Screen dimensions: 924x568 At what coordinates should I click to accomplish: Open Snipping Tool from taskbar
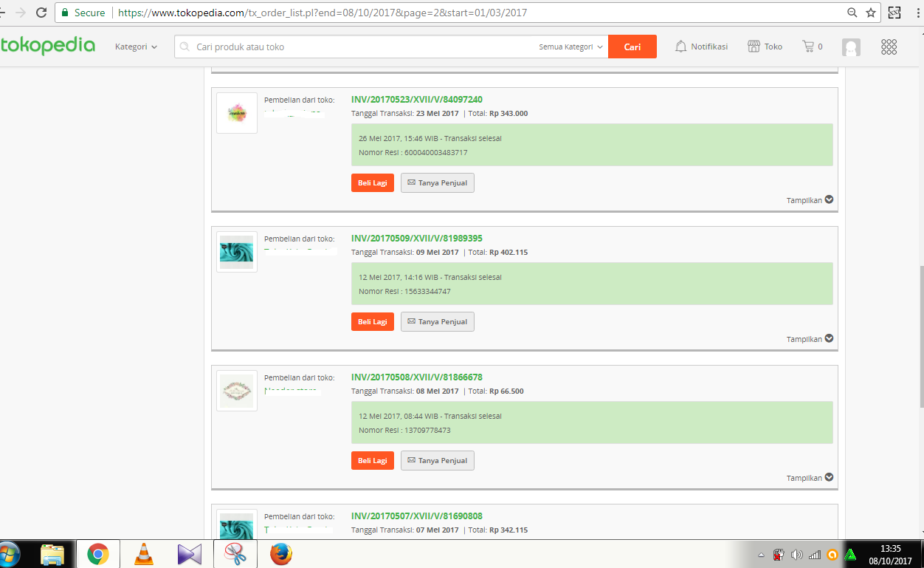pos(235,554)
